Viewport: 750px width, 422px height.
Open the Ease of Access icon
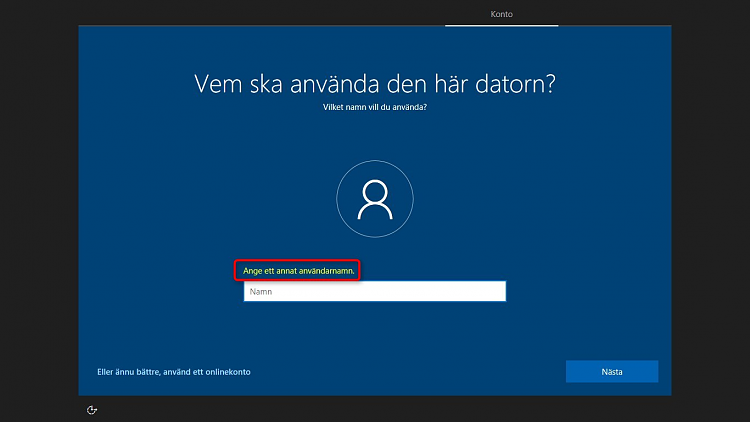point(92,410)
